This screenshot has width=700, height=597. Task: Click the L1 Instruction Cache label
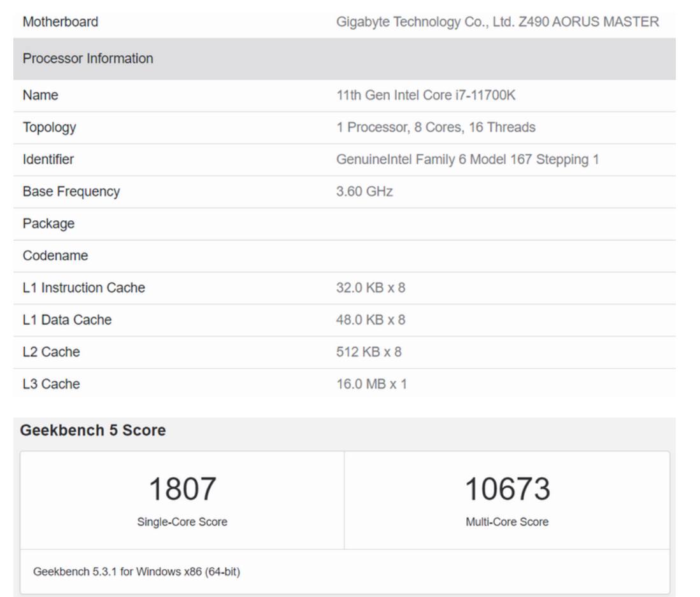pos(83,288)
